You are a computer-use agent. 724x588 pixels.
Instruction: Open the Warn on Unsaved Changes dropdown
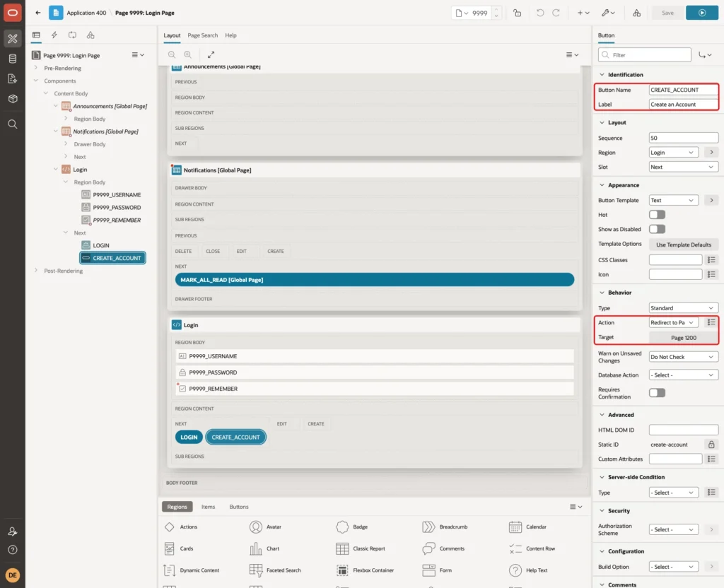(x=684, y=357)
